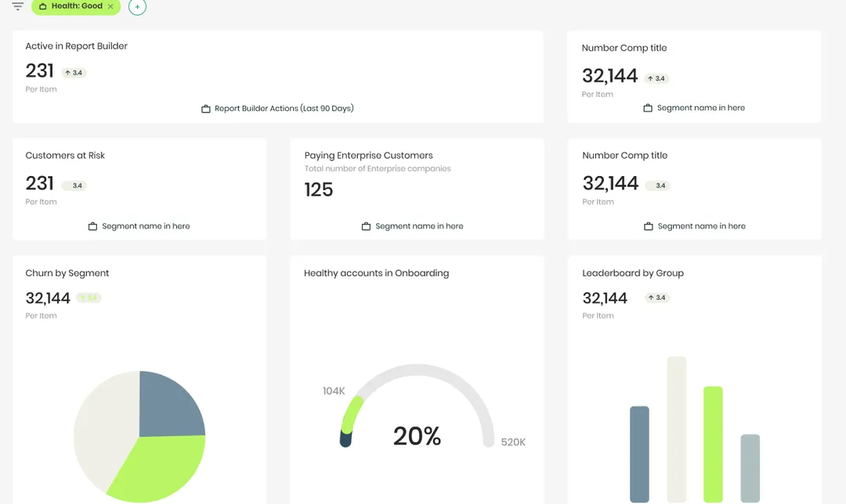Image resolution: width=846 pixels, height=504 pixels.
Task: Click the 125 value in Paying Enterprise Customers
Action: 319,189
